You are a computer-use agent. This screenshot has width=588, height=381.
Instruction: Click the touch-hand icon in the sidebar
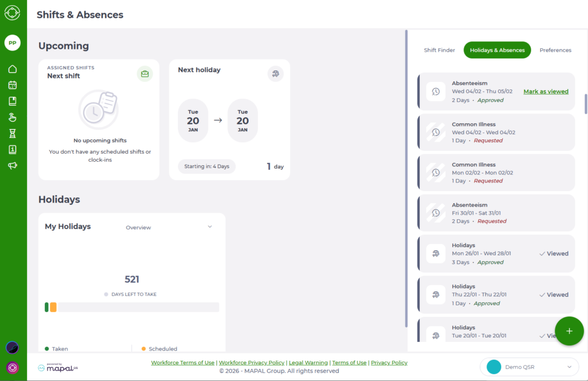point(12,118)
